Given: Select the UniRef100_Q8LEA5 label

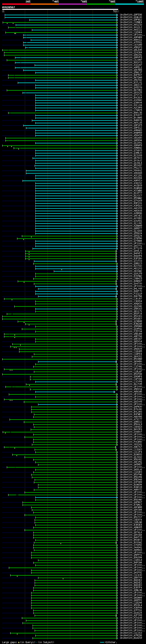Looking at the screenshot, I should coord(131,50).
